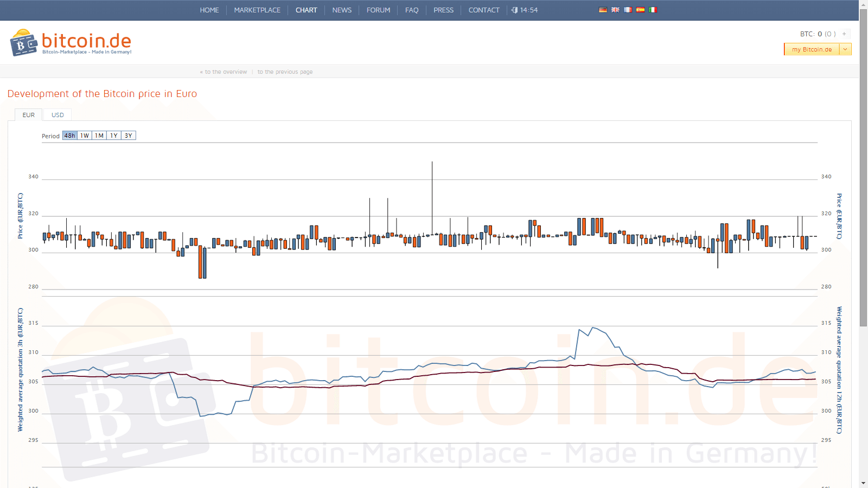The width and height of the screenshot is (868, 488).
Task: Click the plus button beside BTC balance
Action: click(844, 34)
